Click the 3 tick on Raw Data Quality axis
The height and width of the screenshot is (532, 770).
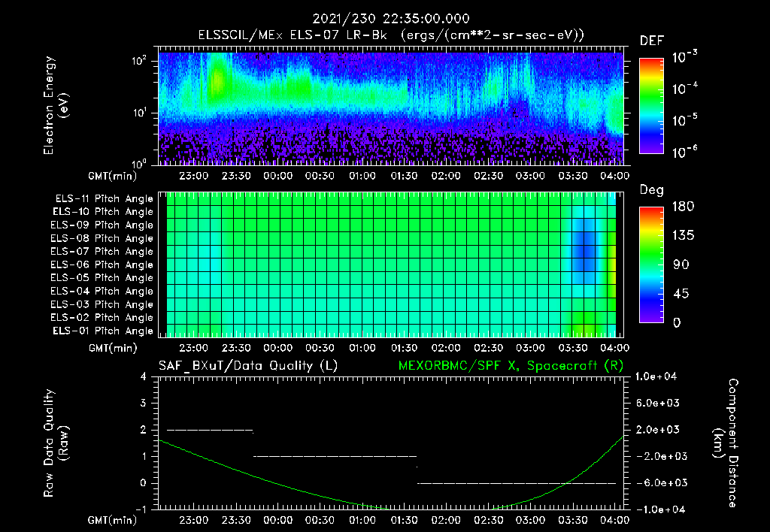[143, 404]
